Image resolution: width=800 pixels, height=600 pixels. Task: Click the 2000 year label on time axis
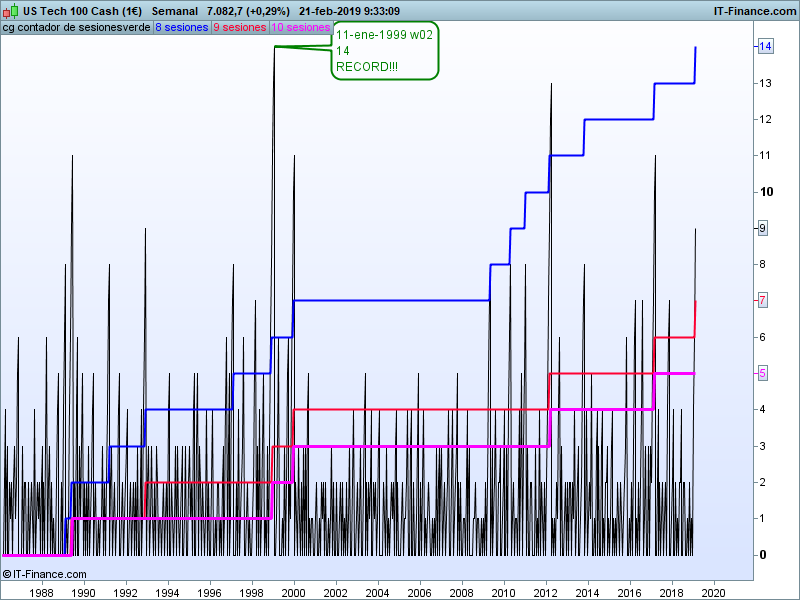click(x=294, y=592)
